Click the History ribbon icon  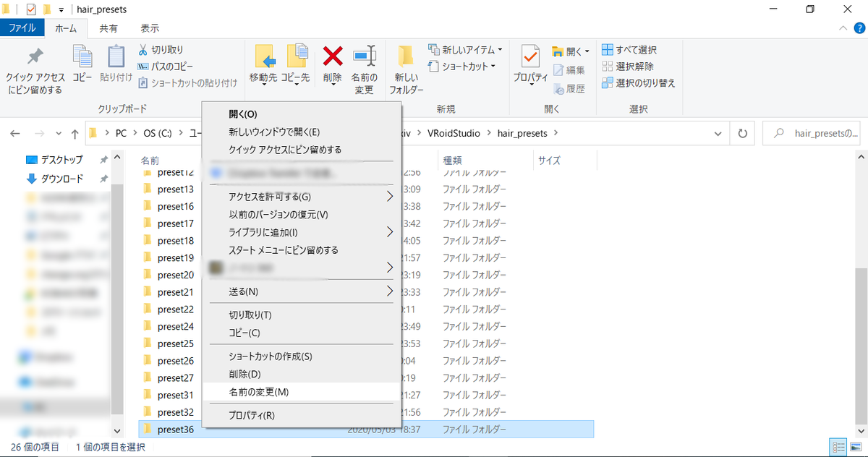(x=559, y=89)
